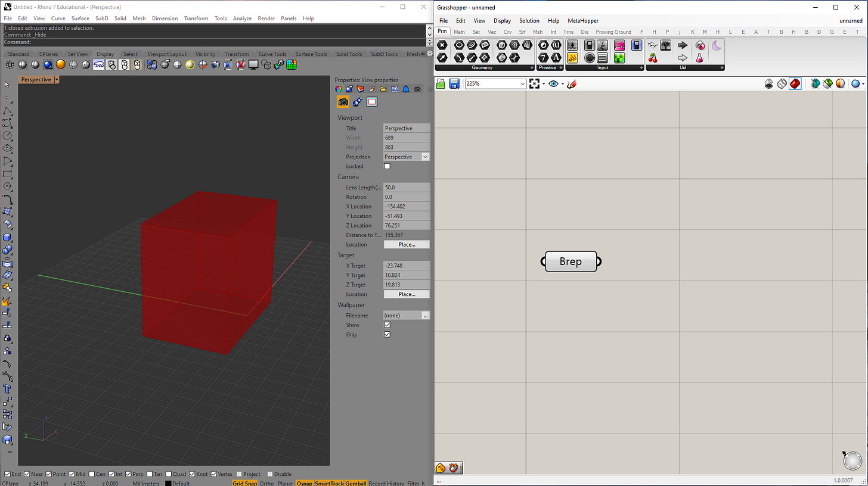Click the pink flask icon in Util panel

700,58
